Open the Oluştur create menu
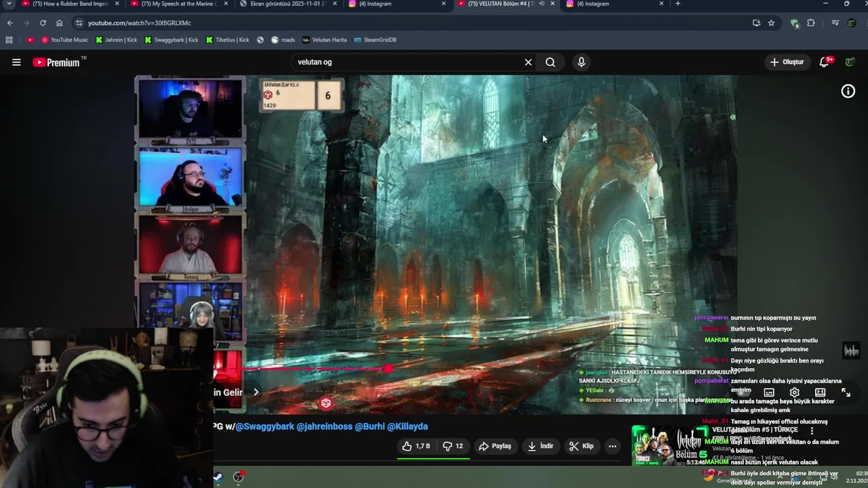This screenshot has width=868, height=488. pyautogui.click(x=787, y=62)
